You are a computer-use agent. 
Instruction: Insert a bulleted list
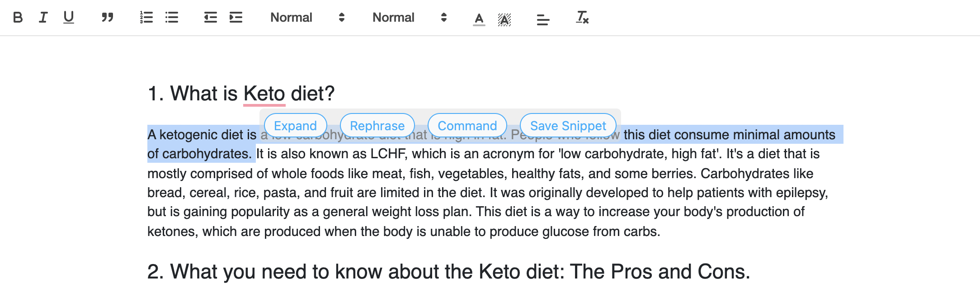[x=172, y=18]
